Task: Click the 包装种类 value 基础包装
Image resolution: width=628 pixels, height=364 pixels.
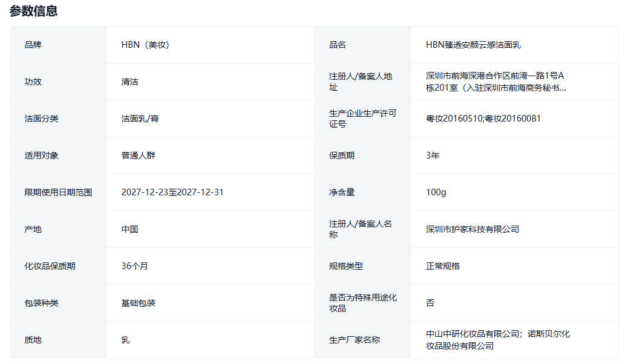Action: click(138, 303)
